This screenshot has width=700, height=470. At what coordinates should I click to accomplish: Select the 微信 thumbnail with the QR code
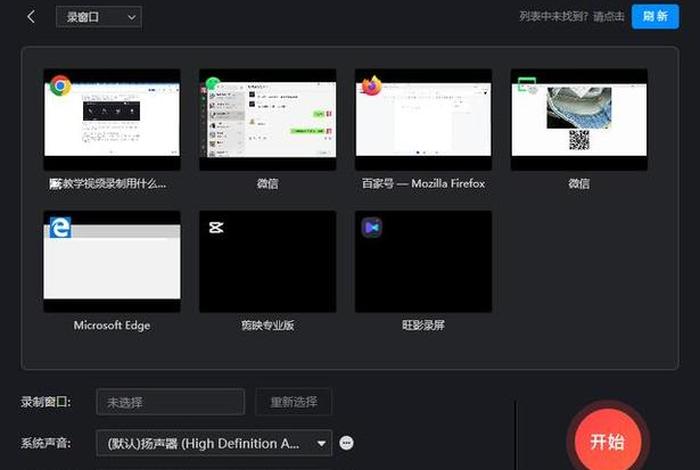click(x=579, y=119)
